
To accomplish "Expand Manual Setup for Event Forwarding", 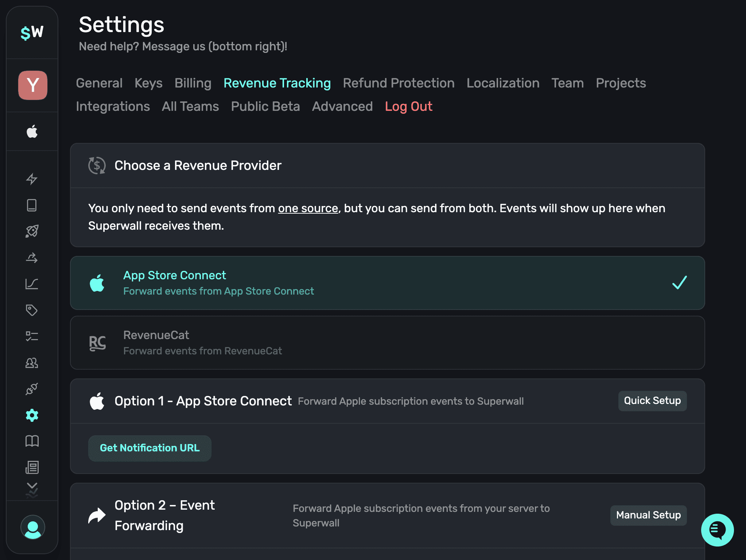I will tap(648, 515).
